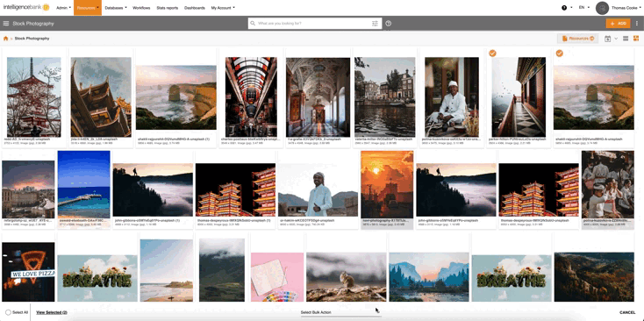
Task: Open the Dashboards menu item
Action: [x=195, y=8]
